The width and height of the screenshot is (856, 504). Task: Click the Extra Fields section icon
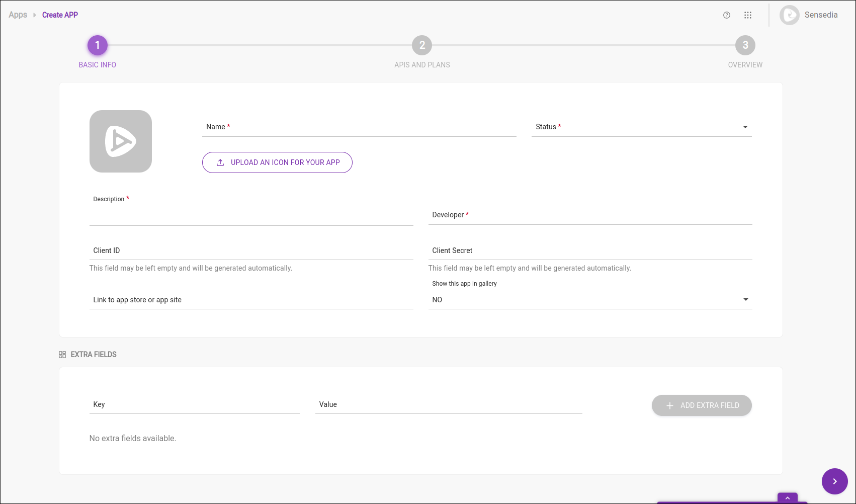tap(62, 354)
